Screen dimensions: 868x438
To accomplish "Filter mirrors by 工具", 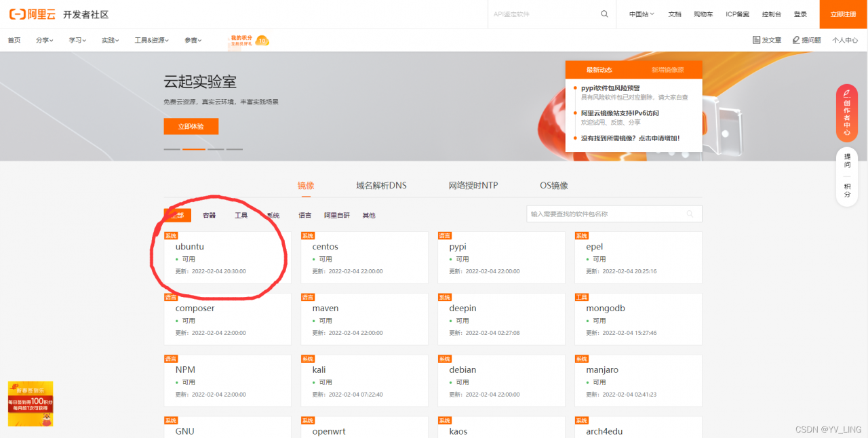I will tap(241, 215).
